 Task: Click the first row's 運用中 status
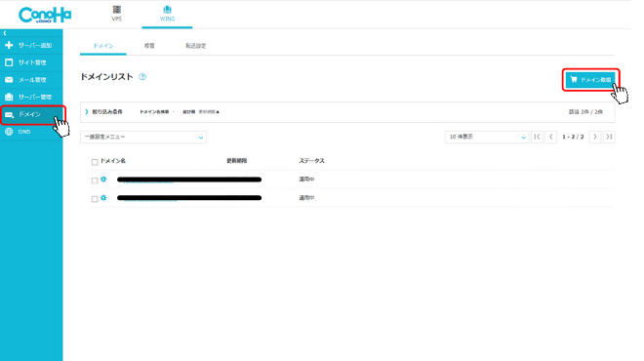point(306,180)
